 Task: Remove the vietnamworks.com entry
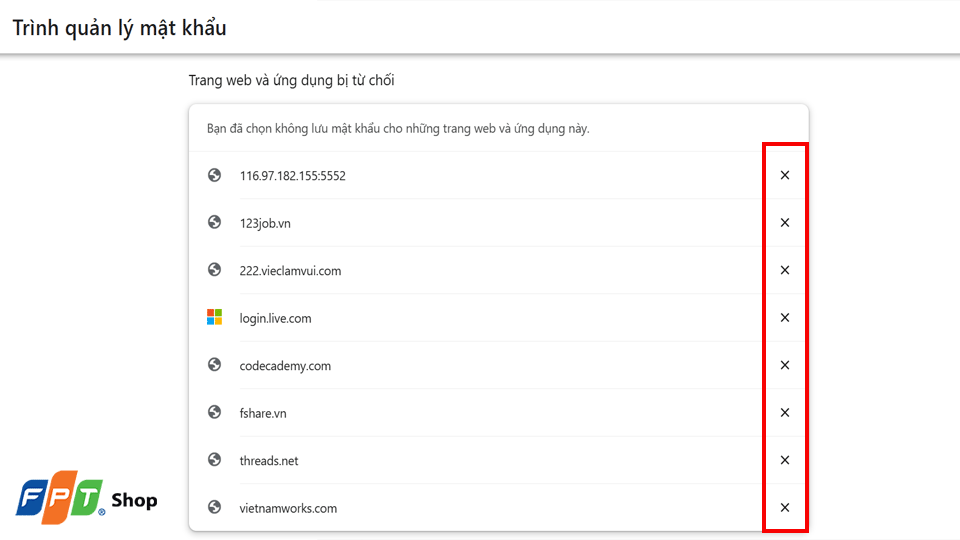tap(785, 508)
